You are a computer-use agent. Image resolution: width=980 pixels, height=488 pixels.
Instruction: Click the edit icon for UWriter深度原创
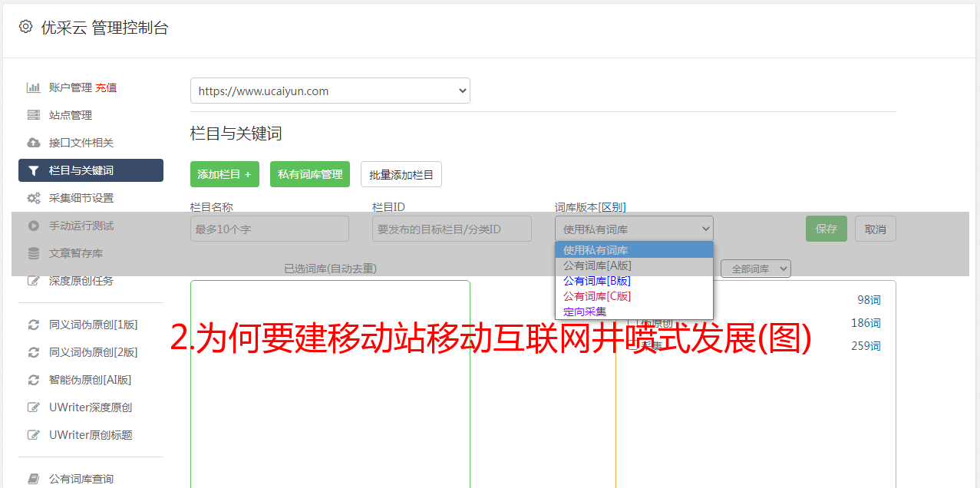pyautogui.click(x=33, y=407)
